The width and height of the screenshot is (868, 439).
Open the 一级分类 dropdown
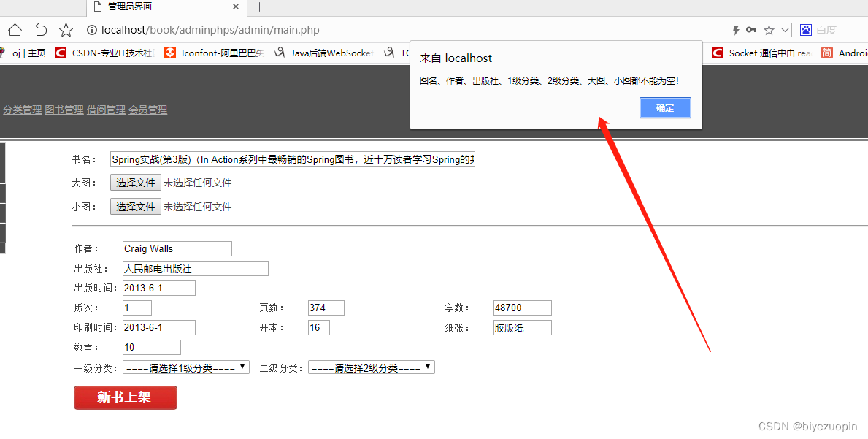pyautogui.click(x=185, y=367)
